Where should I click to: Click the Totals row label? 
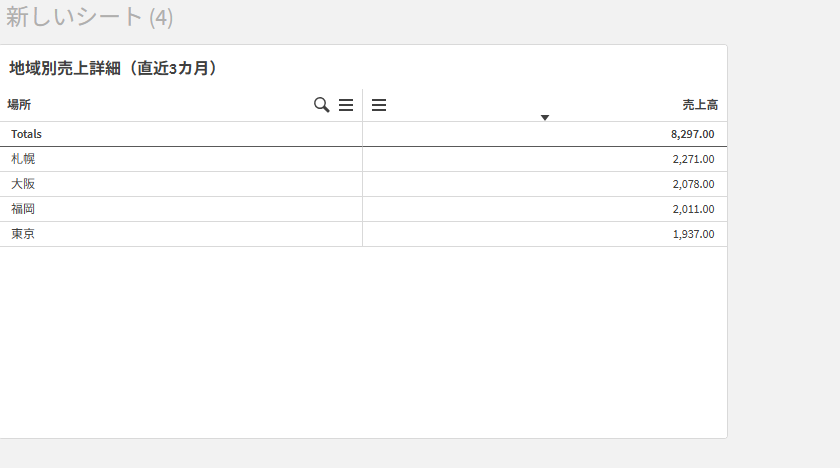tap(26, 134)
